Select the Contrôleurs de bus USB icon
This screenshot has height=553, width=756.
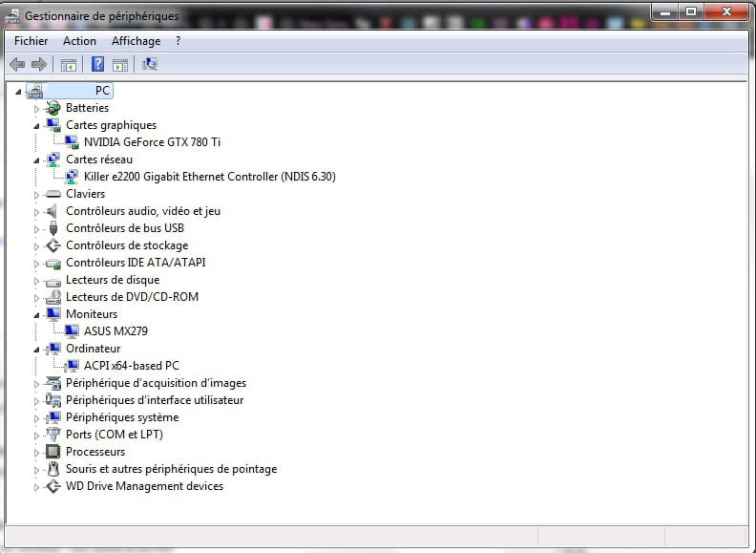click(53, 228)
